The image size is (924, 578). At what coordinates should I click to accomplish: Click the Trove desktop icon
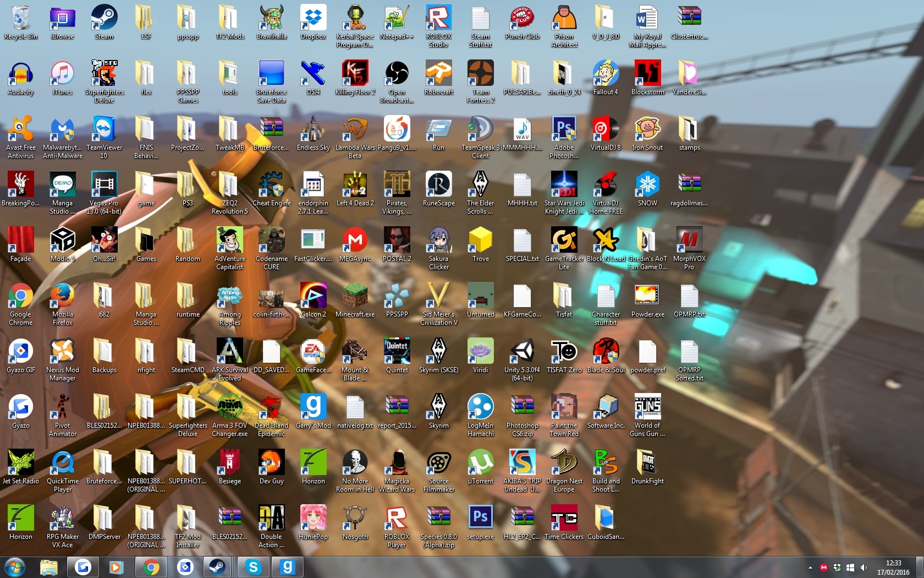[481, 245]
